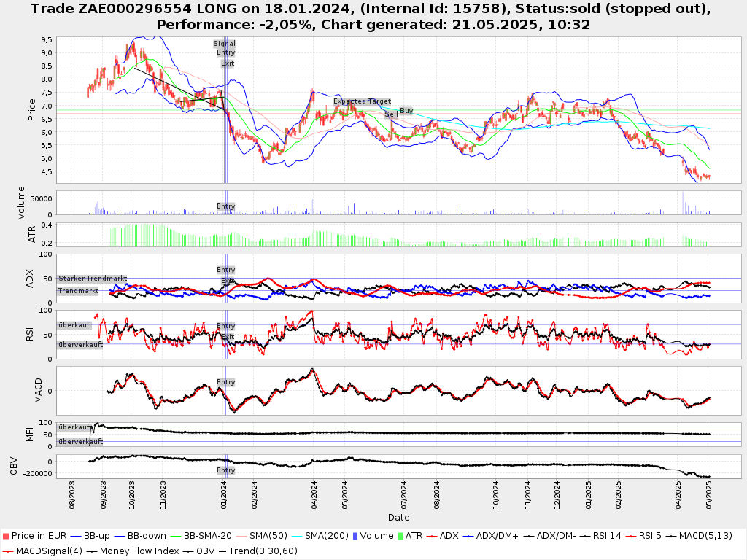
Task: Click the red Price in EUR legend marker
Action: coord(7,536)
